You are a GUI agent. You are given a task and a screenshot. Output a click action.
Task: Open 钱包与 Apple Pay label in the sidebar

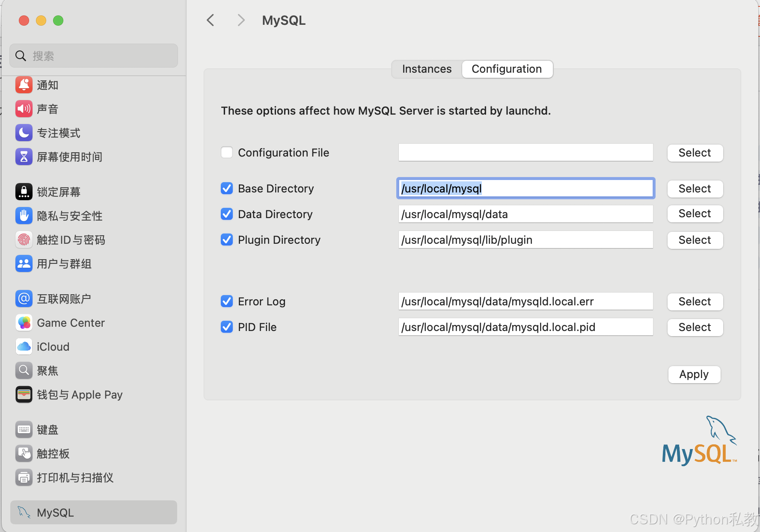click(80, 395)
